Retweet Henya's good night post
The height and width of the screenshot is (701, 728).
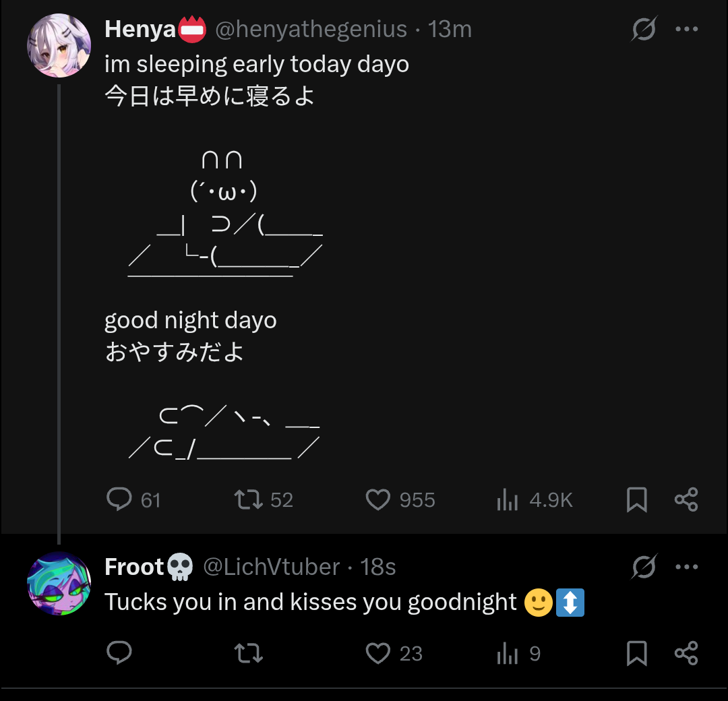tap(247, 499)
